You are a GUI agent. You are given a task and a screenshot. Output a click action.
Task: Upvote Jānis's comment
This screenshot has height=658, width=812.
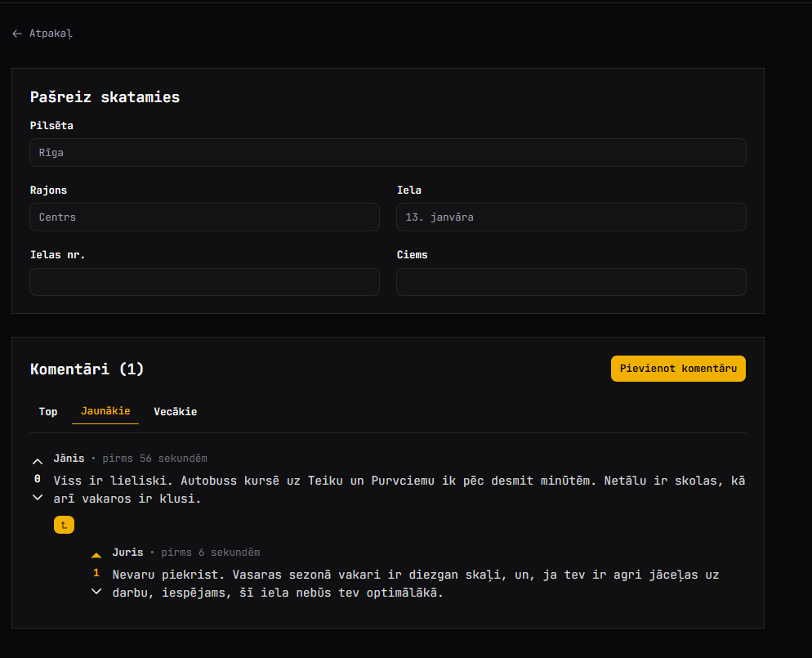click(38, 460)
